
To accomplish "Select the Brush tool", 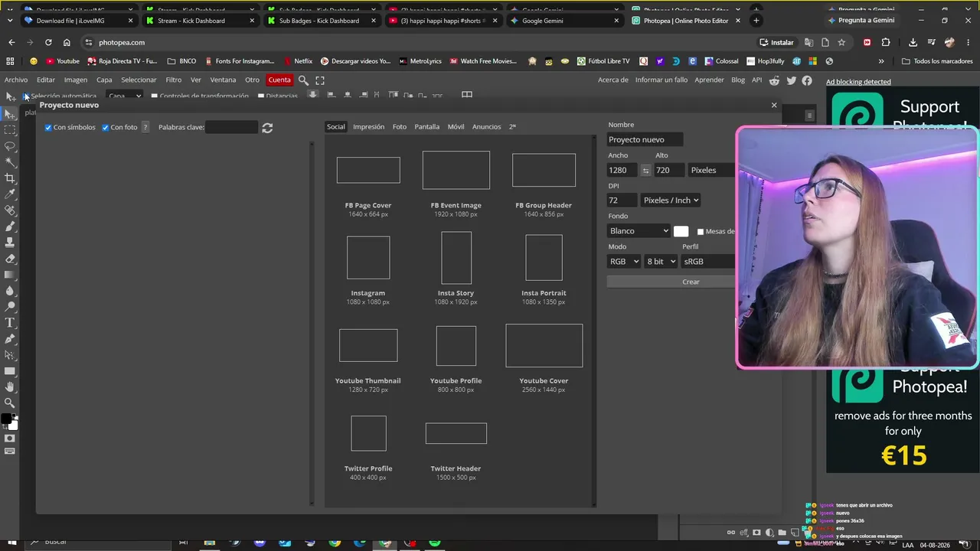I will pos(10,227).
